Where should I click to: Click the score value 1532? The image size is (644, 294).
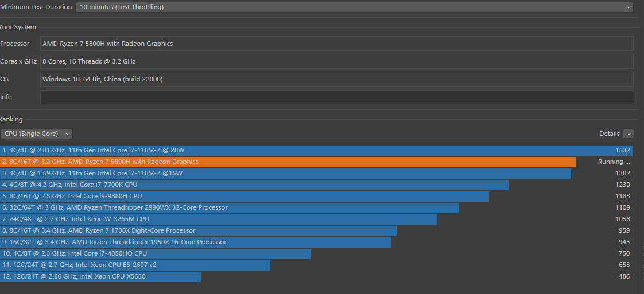[x=623, y=151]
